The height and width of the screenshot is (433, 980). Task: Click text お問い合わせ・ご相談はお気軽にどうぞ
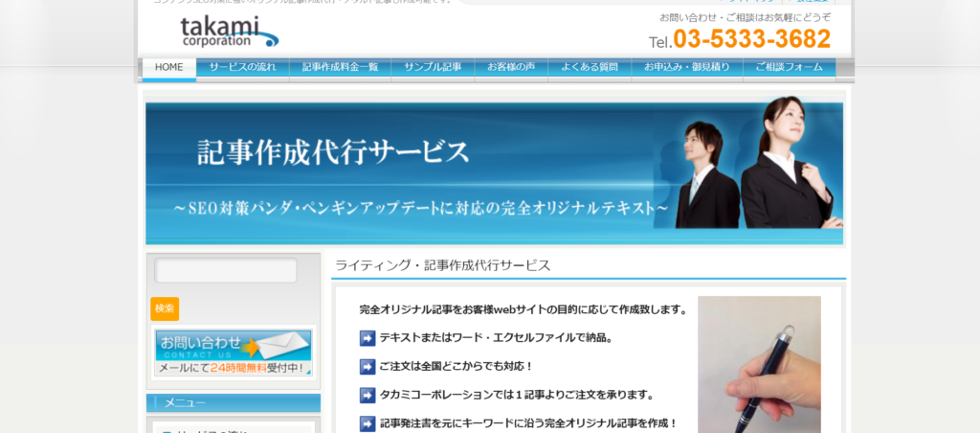click(746, 17)
